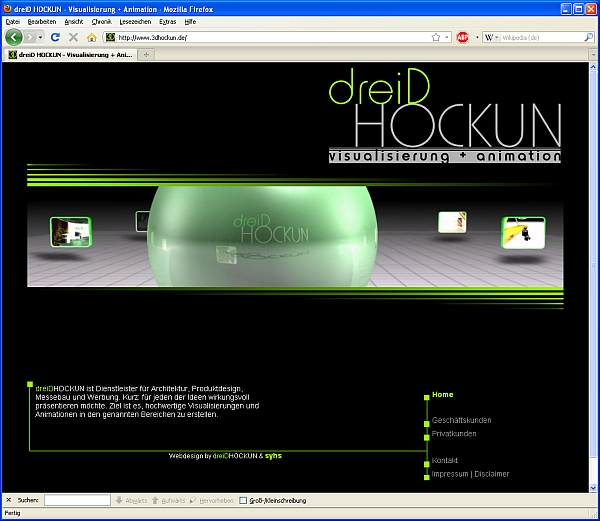Click the green glass sphere
Screen dimensions: 600x521
click(263, 236)
